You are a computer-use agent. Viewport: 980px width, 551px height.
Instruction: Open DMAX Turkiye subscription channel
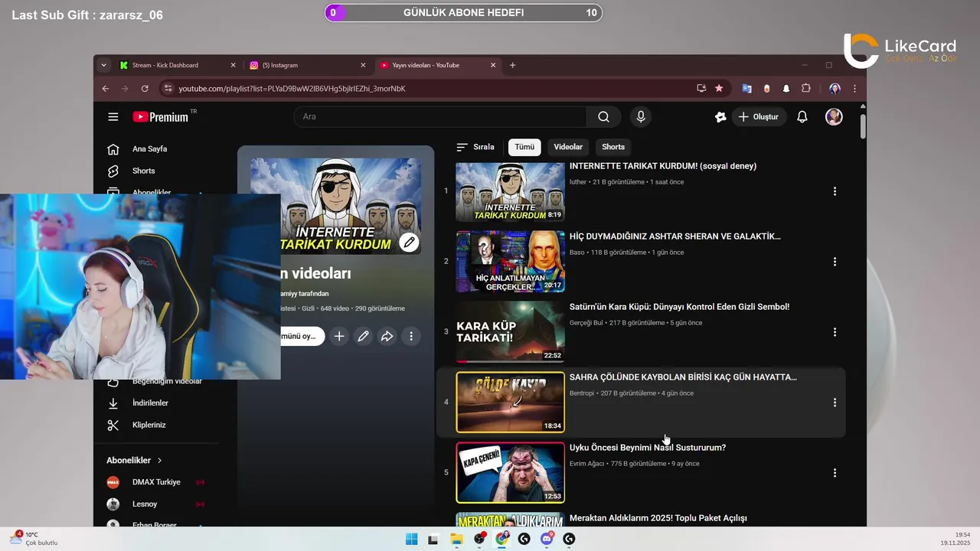click(x=157, y=482)
